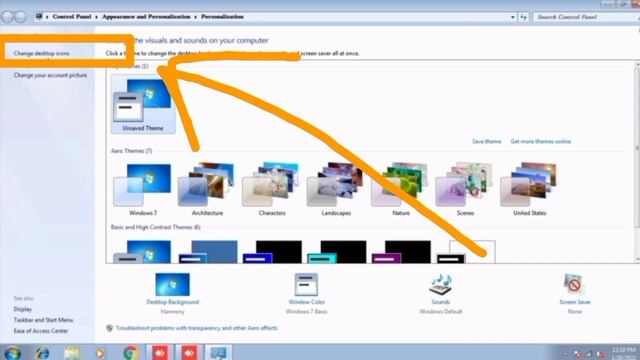Image resolution: width=640 pixels, height=360 pixels.
Task: Click the Desktop Background label link
Action: (173, 302)
